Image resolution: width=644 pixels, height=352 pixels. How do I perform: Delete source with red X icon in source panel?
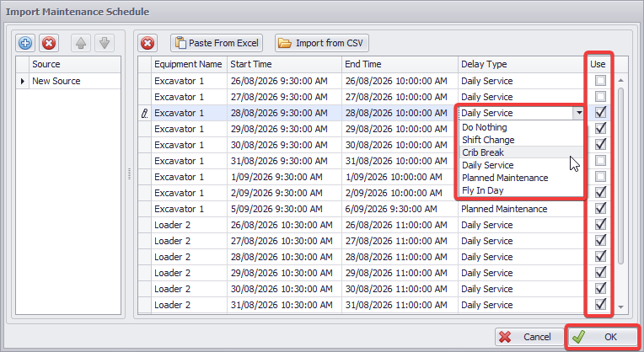click(x=49, y=43)
